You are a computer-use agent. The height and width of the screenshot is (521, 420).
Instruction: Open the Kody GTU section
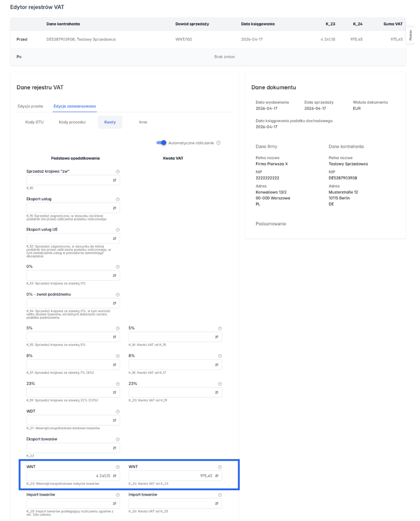click(x=34, y=122)
